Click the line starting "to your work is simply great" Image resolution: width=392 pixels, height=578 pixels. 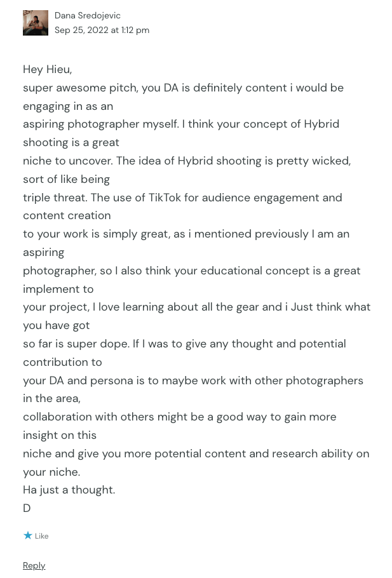186,234
